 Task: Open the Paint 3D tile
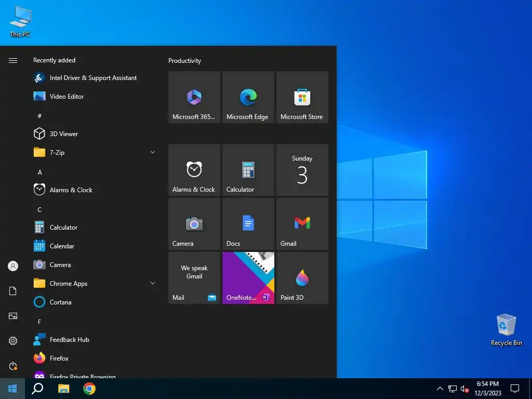pyautogui.click(x=302, y=278)
